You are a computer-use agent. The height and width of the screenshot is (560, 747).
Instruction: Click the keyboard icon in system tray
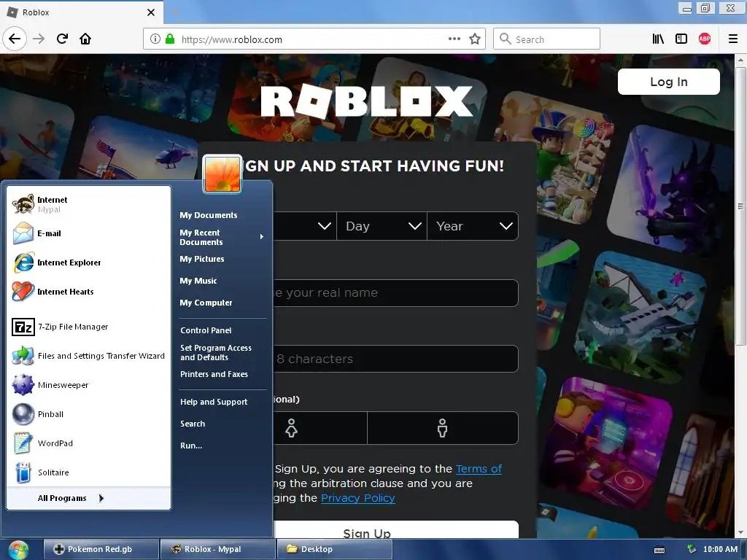(659, 550)
